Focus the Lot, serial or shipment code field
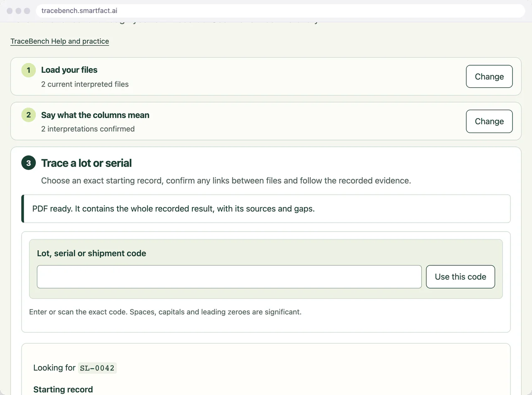This screenshot has width=532, height=395. point(229,277)
